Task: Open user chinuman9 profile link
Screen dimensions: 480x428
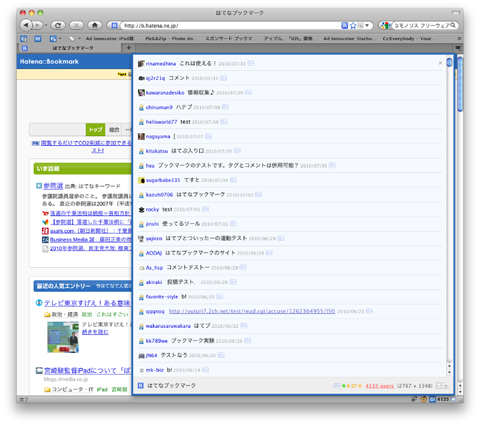Action: tap(159, 107)
